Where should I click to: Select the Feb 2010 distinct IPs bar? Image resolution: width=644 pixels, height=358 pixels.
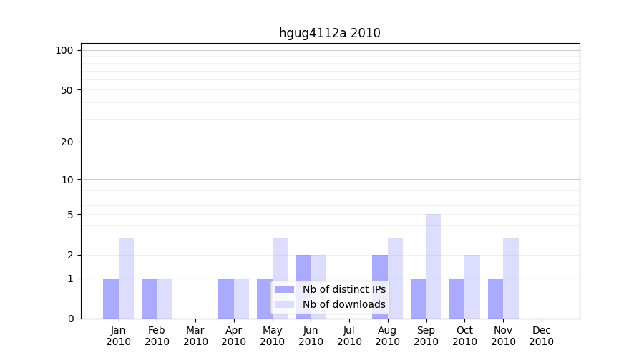coord(150,299)
